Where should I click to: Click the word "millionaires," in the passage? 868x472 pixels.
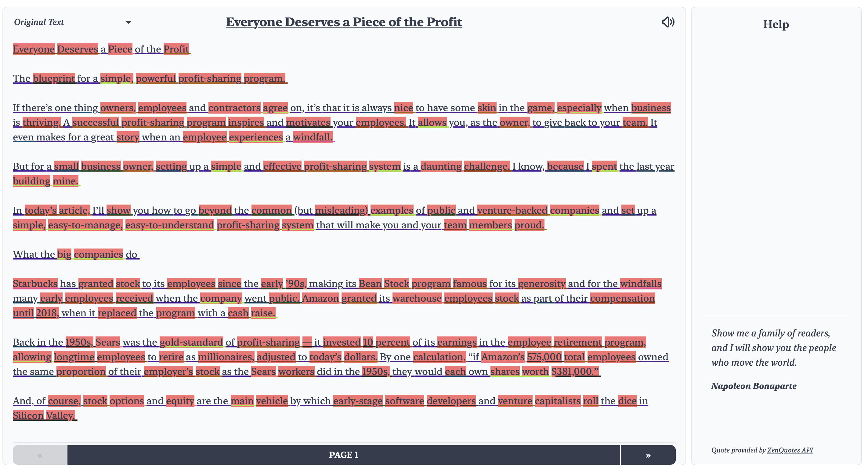point(226,357)
